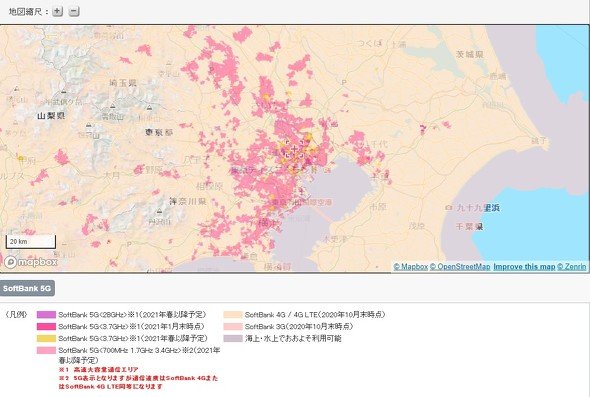Image resolution: width=590 pixels, height=397 pixels.
Task: Click the Mapbox logo on map
Action: pos(31,262)
